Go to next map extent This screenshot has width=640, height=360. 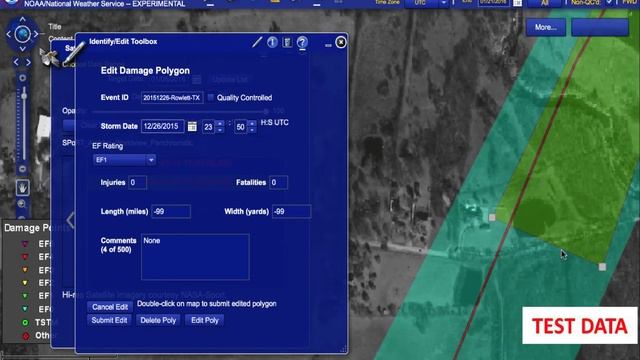tap(28, 62)
